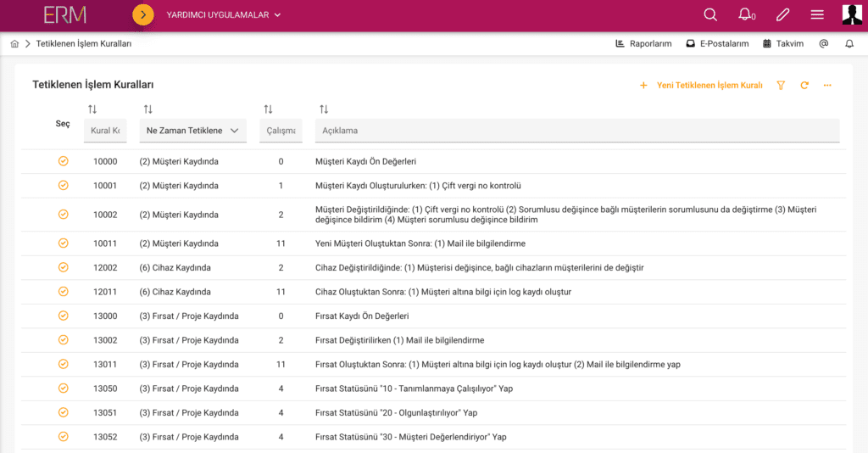Viewport: 868px width, 453px height.
Task: Expand the YARDIMCI UYGULAMALAR dropdown
Action: (224, 15)
